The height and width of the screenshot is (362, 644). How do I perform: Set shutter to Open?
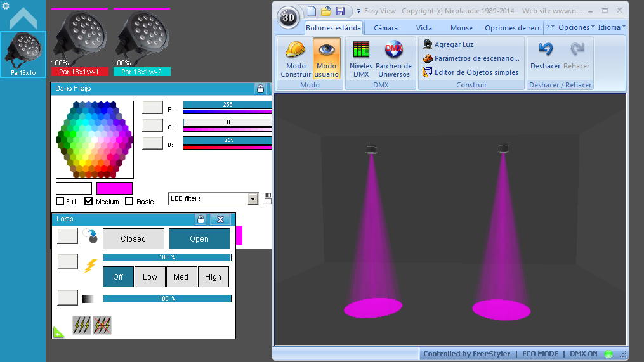[x=199, y=239]
